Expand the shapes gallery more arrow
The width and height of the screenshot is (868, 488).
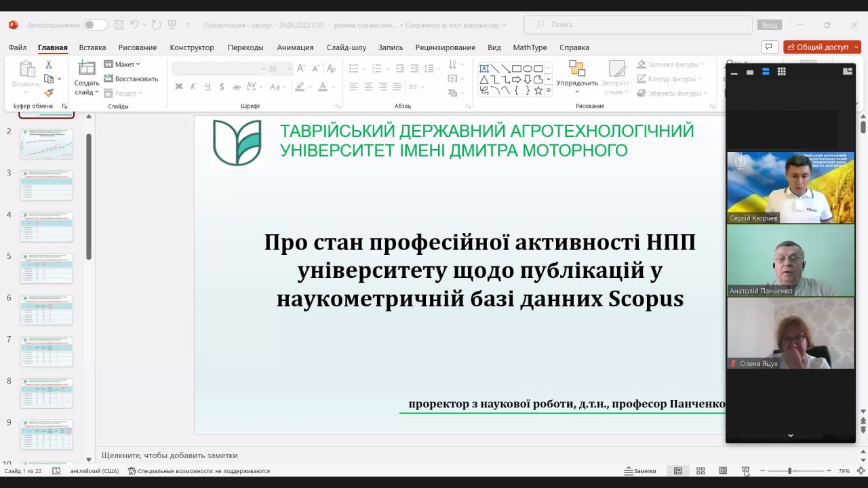[x=549, y=91]
